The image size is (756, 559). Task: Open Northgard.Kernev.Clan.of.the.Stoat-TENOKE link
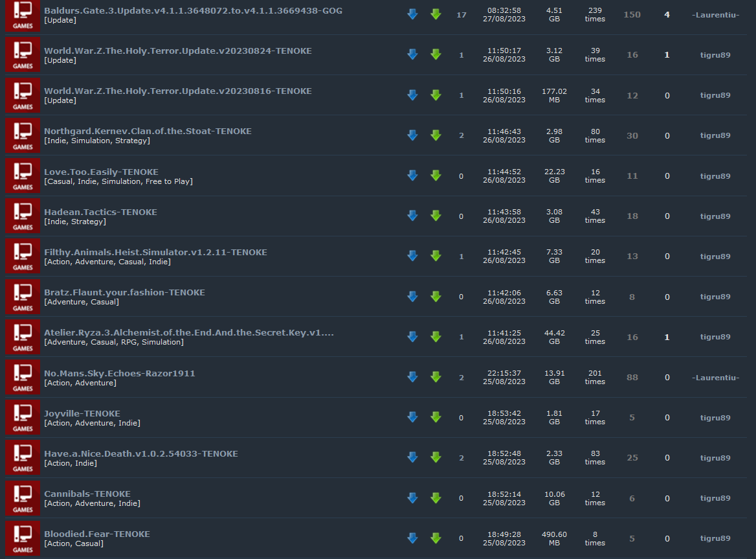coord(148,131)
